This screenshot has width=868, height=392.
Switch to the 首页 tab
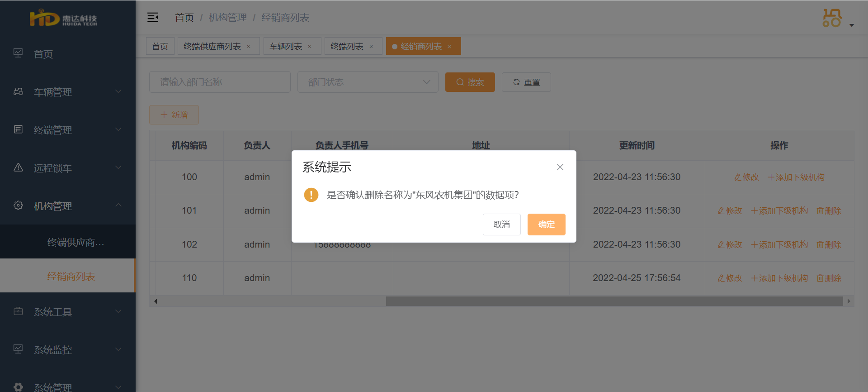(x=160, y=46)
